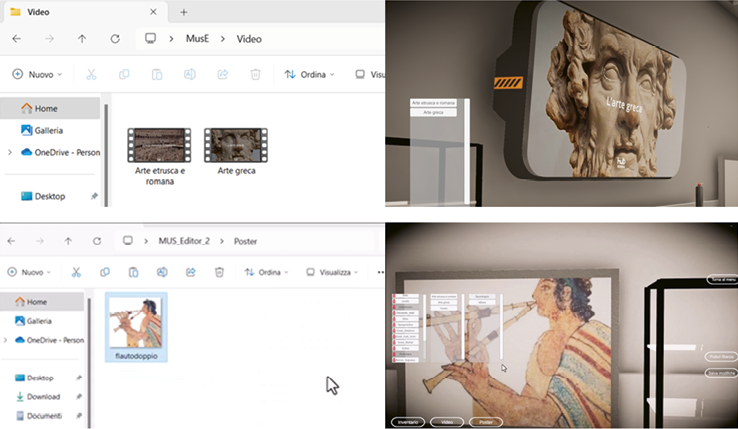Click the chevron after MusE in the address bar
Image resolution: width=738 pixels, height=429 pixels.
pos(223,39)
